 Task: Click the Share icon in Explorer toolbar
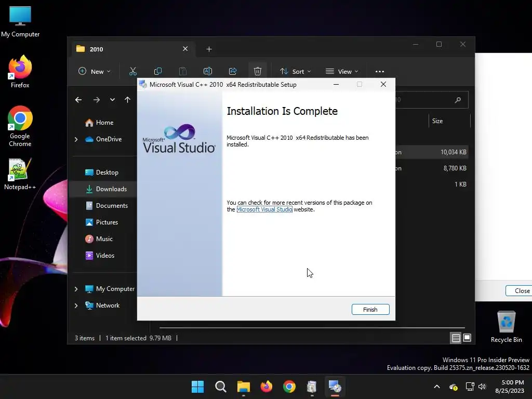pyautogui.click(x=233, y=71)
